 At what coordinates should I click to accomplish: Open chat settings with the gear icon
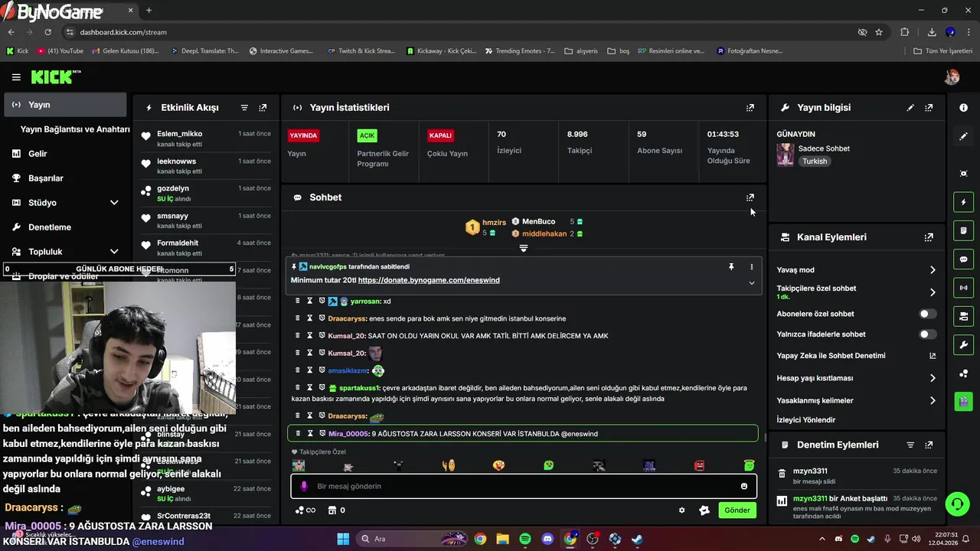coord(682,510)
